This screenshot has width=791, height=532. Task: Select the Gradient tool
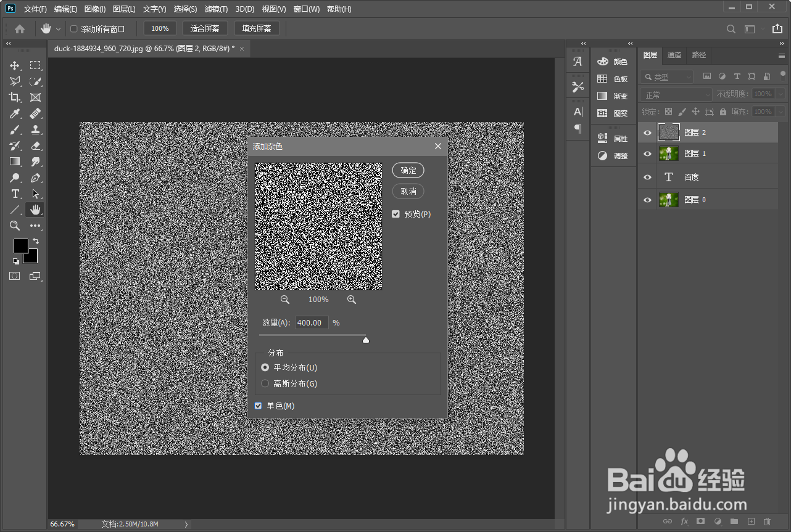(15, 162)
